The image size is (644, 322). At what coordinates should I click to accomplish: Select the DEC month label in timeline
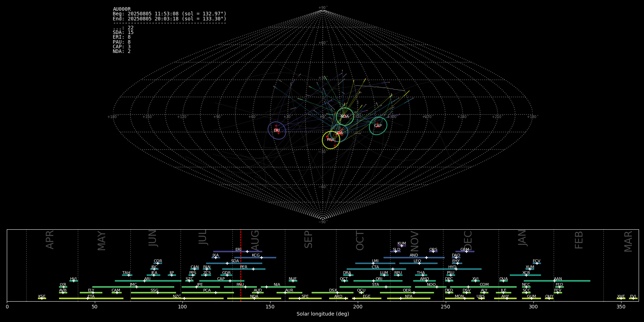468,240
